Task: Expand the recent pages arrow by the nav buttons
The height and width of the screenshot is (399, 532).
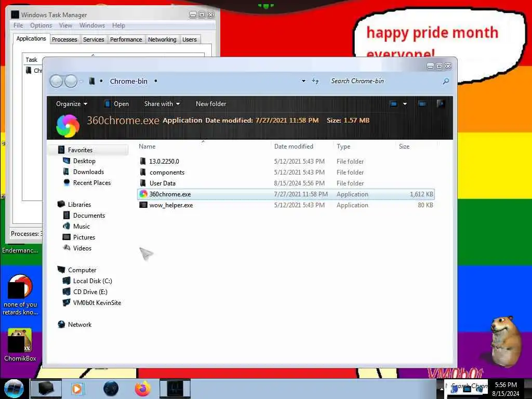Action: (x=81, y=81)
